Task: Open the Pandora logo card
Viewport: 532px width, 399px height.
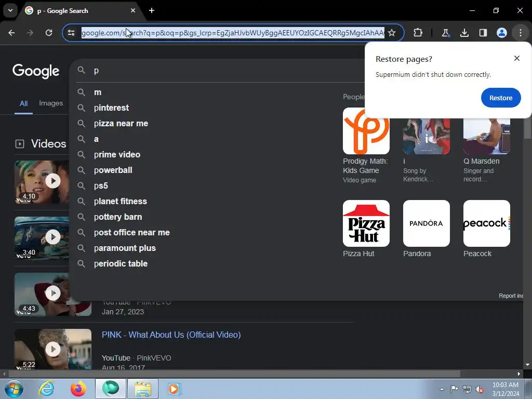Action: (427, 229)
